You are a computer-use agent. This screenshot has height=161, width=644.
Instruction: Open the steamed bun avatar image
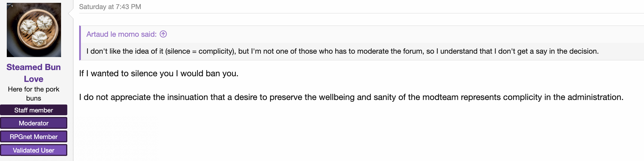pyautogui.click(x=34, y=30)
